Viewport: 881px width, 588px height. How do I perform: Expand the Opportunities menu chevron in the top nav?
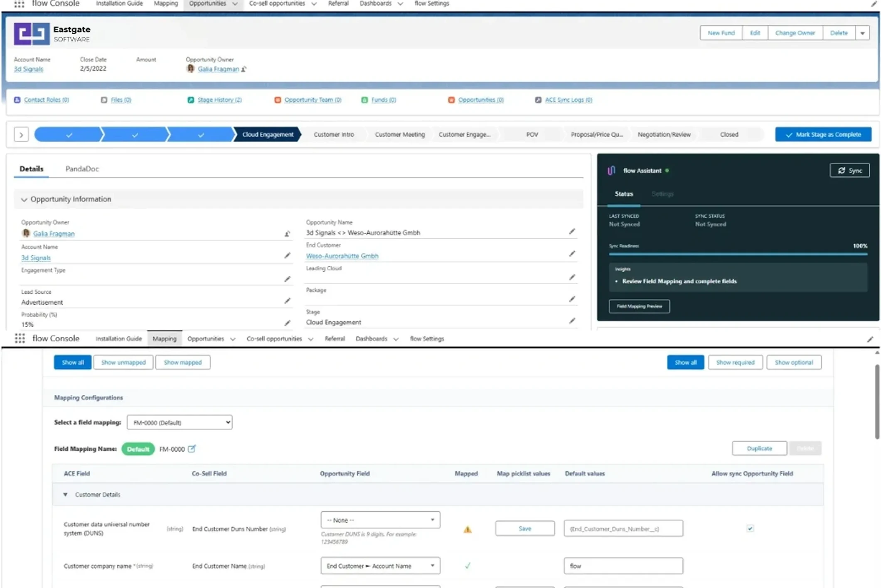(x=235, y=4)
